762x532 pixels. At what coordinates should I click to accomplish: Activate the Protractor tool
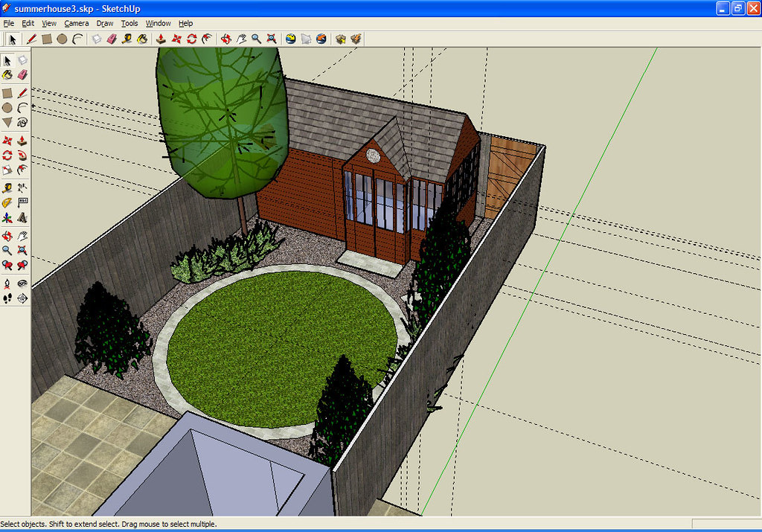pyautogui.click(x=7, y=202)
